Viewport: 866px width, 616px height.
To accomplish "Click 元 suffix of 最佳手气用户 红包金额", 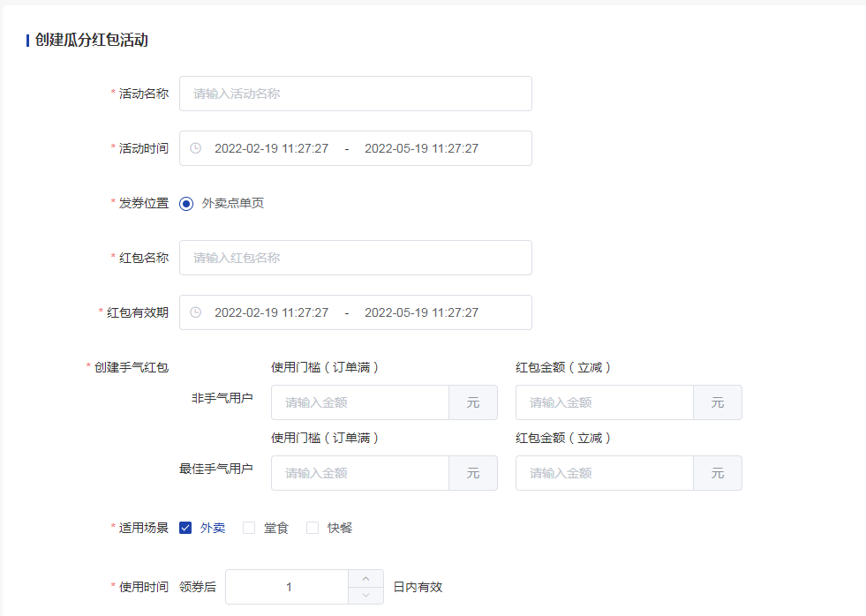I will point(718,473).
